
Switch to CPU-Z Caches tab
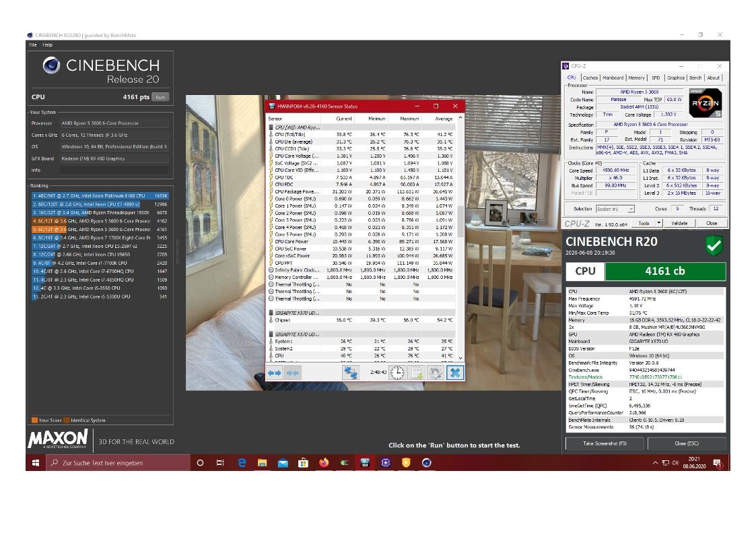[x=590, y=77]
